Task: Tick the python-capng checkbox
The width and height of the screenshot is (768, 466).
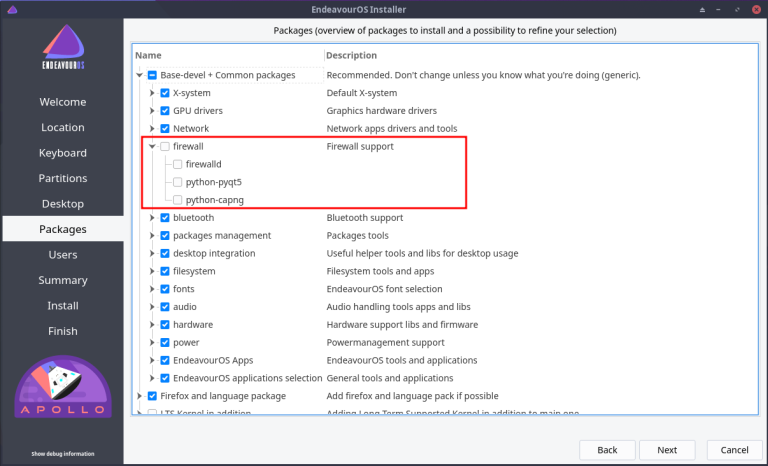Action: tap(178, 200)
